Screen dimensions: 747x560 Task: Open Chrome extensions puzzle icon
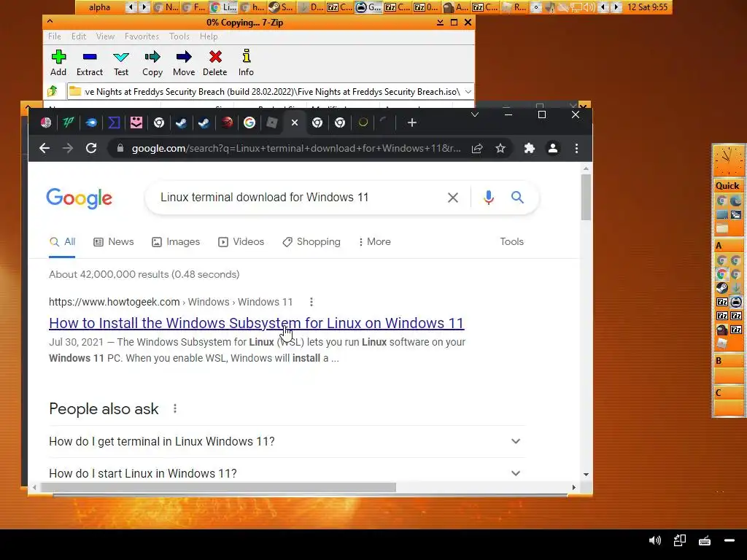pos(530,149)
